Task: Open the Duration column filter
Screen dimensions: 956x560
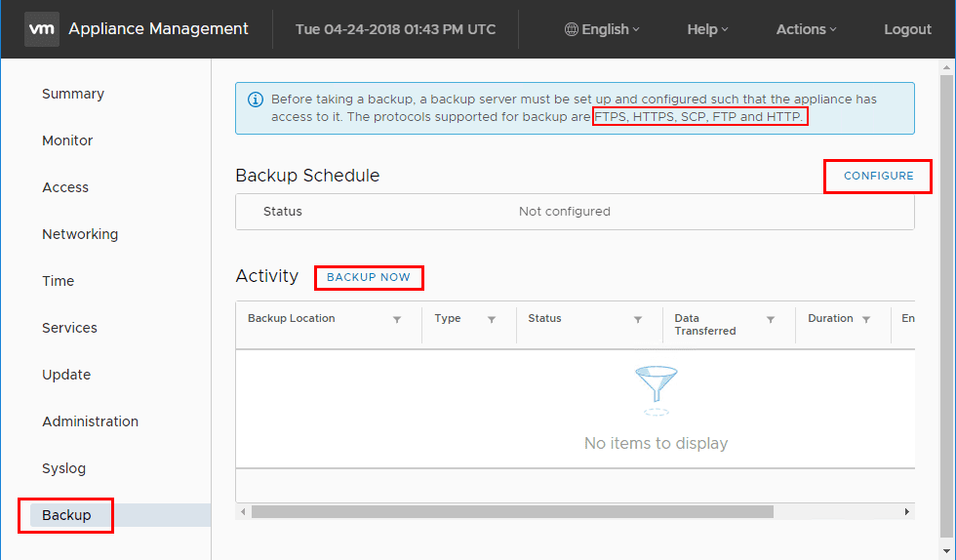Action: click(x=866, y=319)
